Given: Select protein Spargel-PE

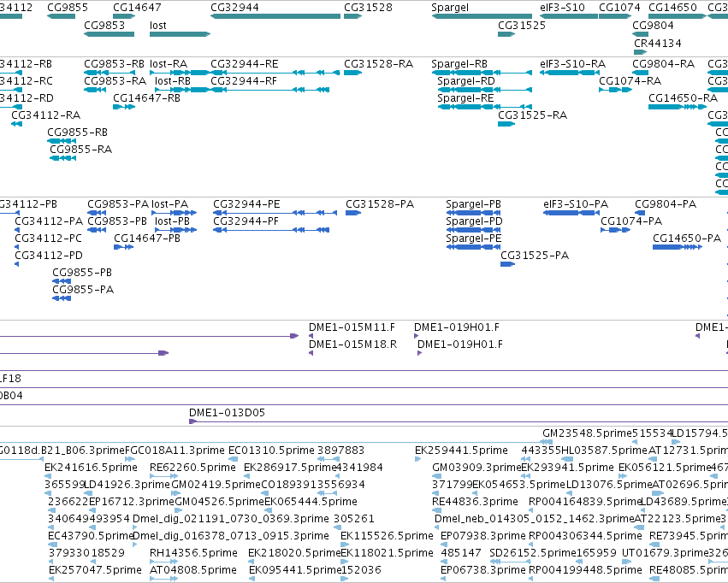Looking at the screenshot, I should point(474,238).
